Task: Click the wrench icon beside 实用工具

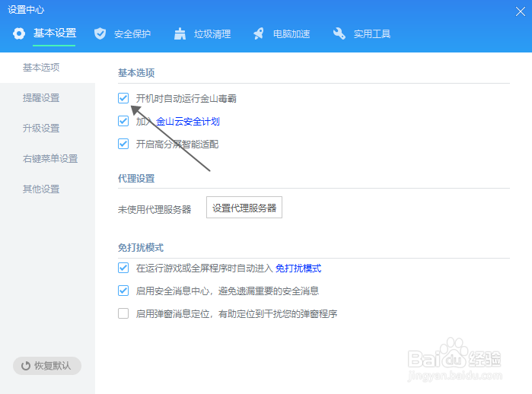Action: click(x=339, y=33)
